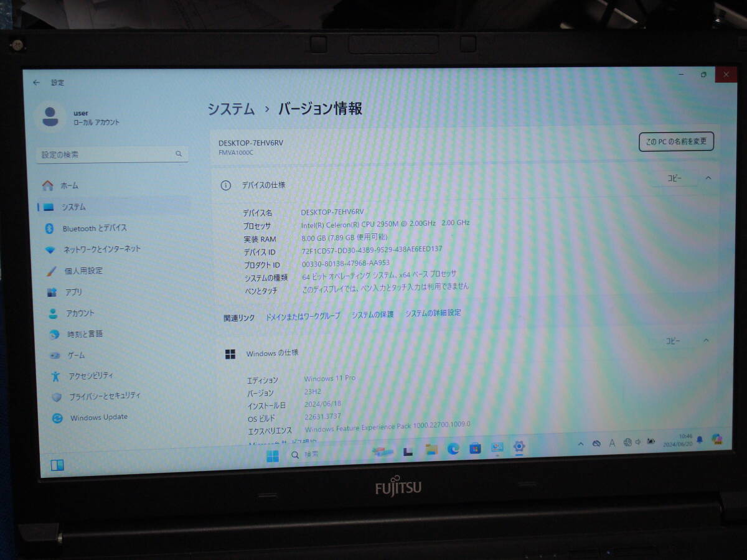Open the Start menu from taskbar
This screenshot has width=747, height=560.
pyautogui.click(x=273, y=455)
